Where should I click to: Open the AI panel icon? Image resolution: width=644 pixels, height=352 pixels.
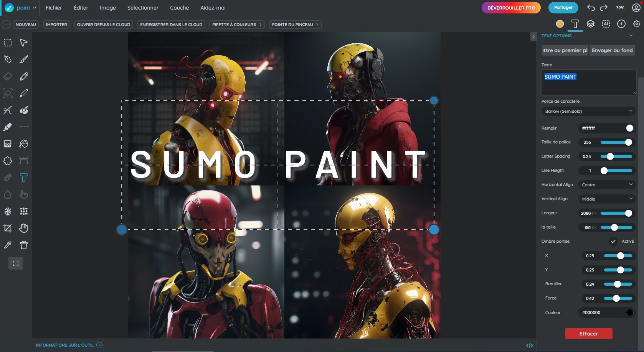click(606, 24)
